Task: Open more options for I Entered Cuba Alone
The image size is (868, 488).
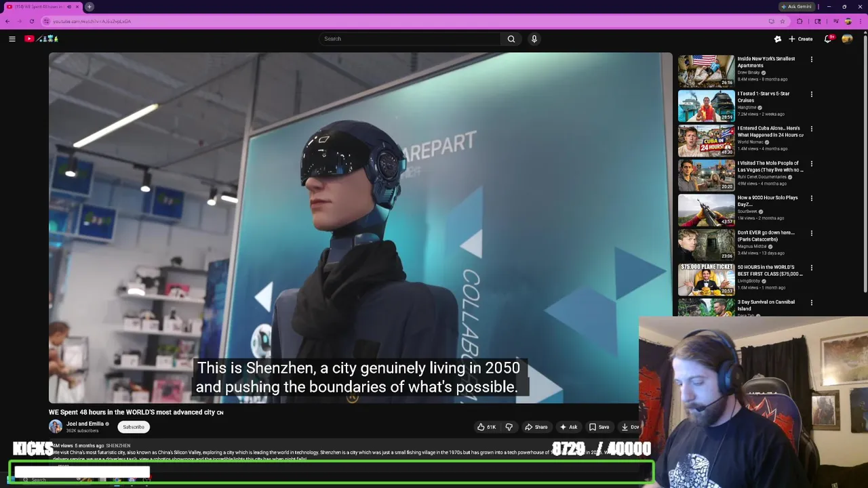Action: pos(811,129)
